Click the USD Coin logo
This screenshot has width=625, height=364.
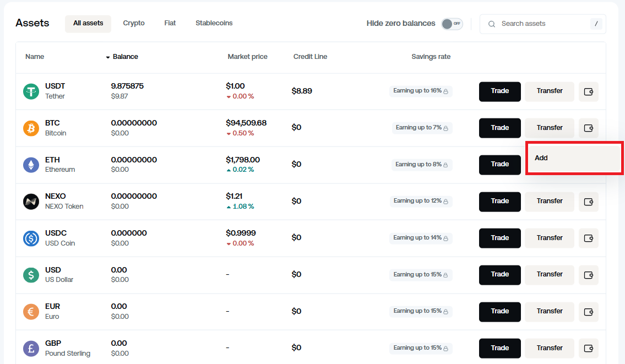pyautogui.click(x=31, y=238)
